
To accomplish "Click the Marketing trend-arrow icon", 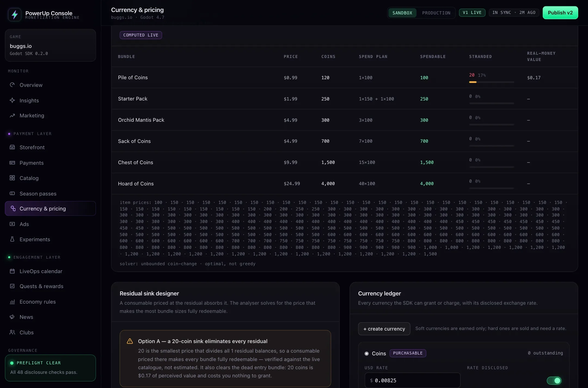I will pyautogui.click(x=12, y=116).
